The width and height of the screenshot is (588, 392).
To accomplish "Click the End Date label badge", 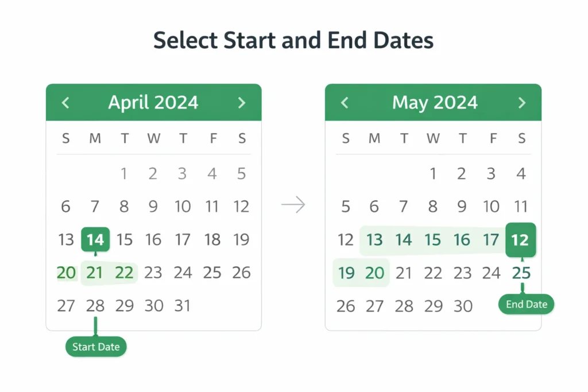I will (x=525, y=304).
